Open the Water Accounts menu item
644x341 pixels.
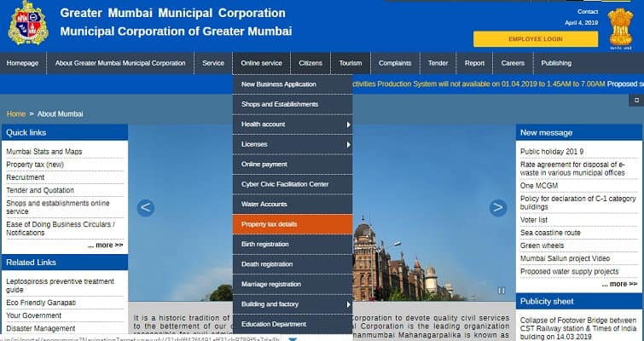(x=264, y=205)
